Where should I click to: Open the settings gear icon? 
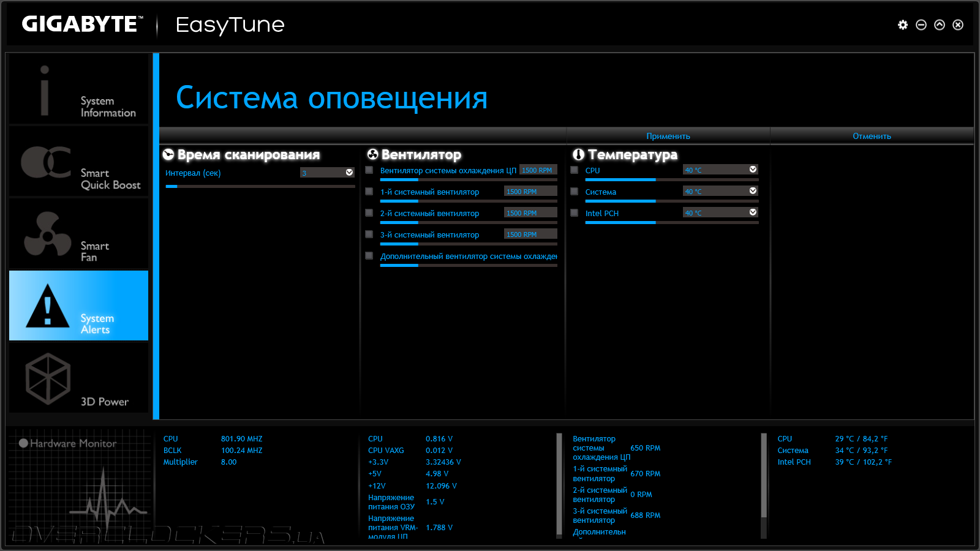(903, 24)
